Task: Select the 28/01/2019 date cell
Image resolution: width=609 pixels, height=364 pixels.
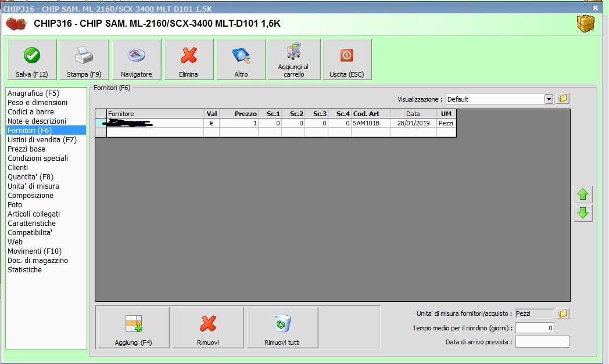Action: coord(413,123)
